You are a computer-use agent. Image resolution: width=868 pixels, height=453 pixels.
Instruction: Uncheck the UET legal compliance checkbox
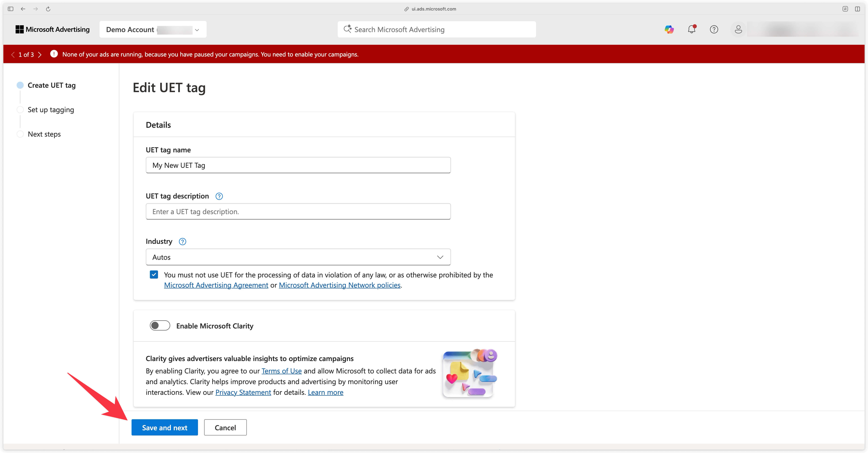[x=154, y=275]
